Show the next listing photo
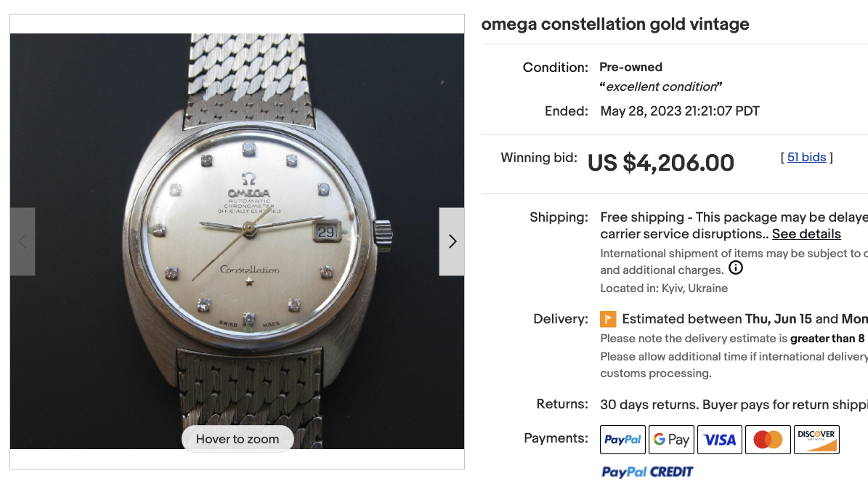This screenshot has height=484, width=868. pos(452,241)
